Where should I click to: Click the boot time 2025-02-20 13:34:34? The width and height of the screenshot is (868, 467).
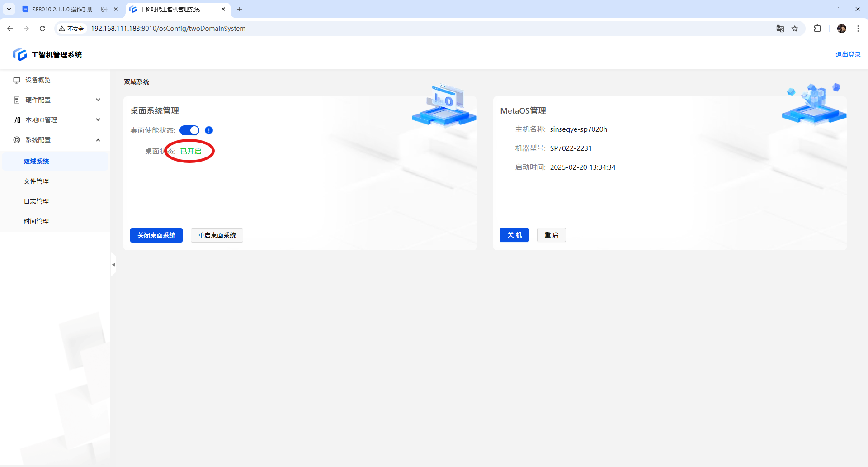pos(583,167)
